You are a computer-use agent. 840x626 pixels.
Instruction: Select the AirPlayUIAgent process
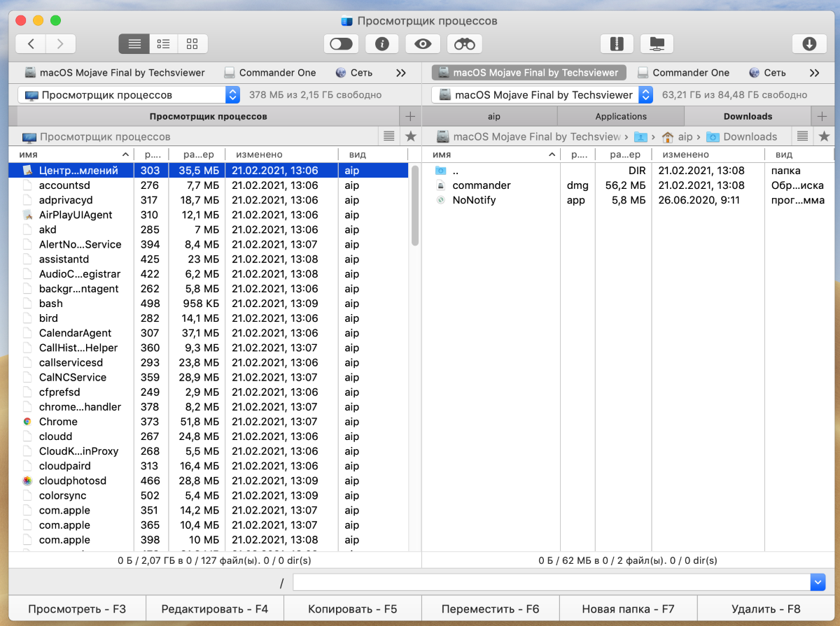click(x=209, y=215)
